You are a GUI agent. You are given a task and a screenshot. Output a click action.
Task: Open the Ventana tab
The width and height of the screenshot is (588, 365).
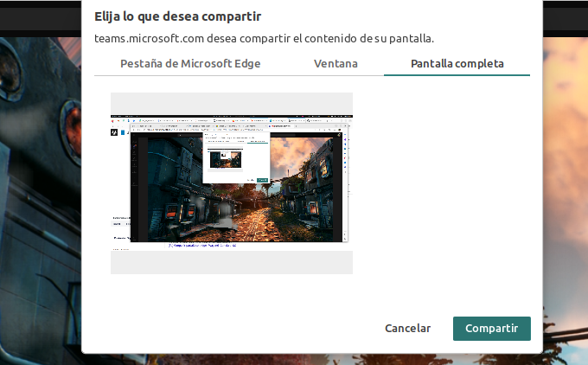pyautogui.click(x=336, y=64)
